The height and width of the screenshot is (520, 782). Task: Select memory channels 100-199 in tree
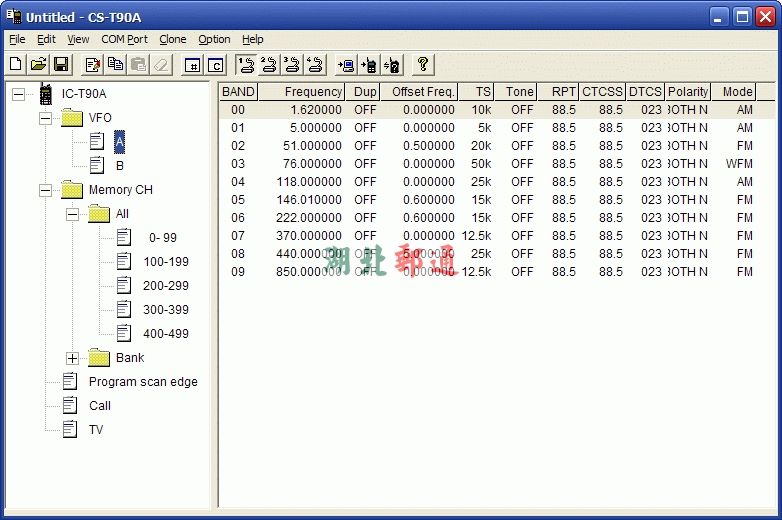pos(165,262)
